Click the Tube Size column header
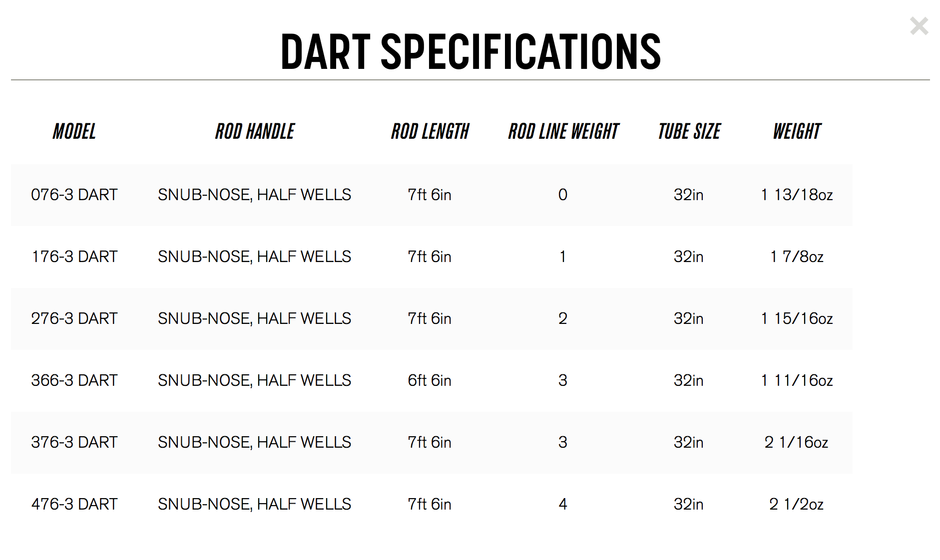The width and height of the screenshot is (940, 560). point(689,132)
